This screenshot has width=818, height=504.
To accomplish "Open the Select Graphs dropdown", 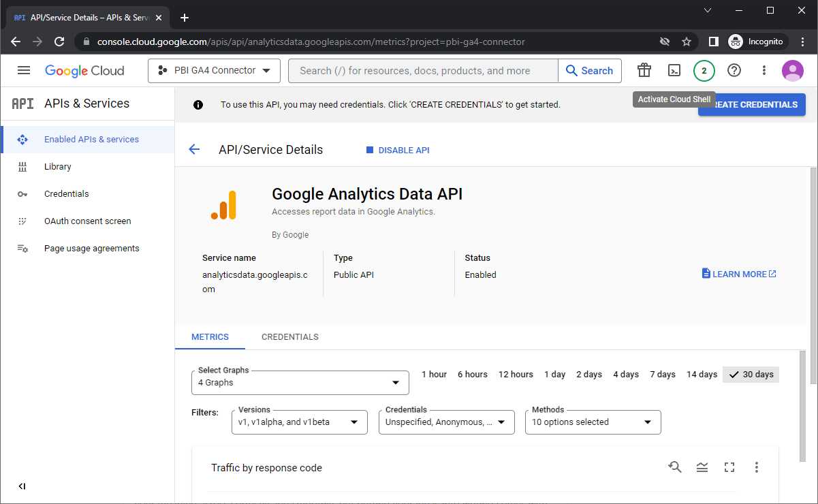I will click(300, 383).
